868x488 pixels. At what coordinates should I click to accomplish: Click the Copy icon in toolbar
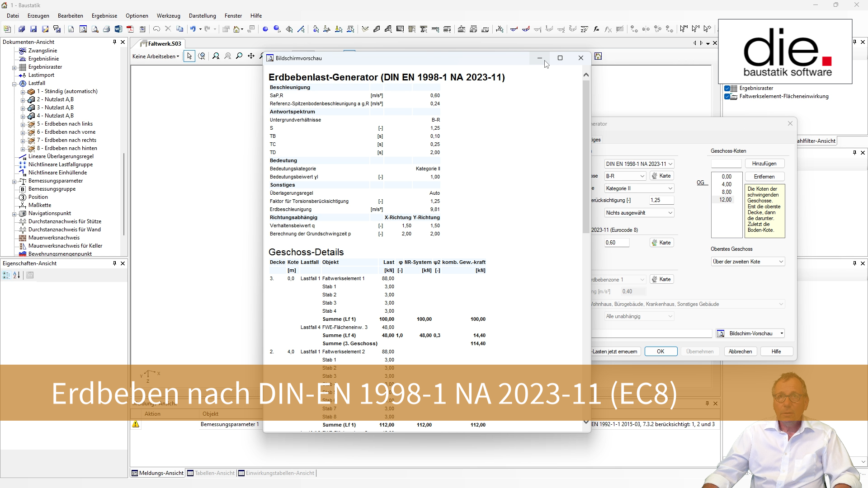coord(179,29)
